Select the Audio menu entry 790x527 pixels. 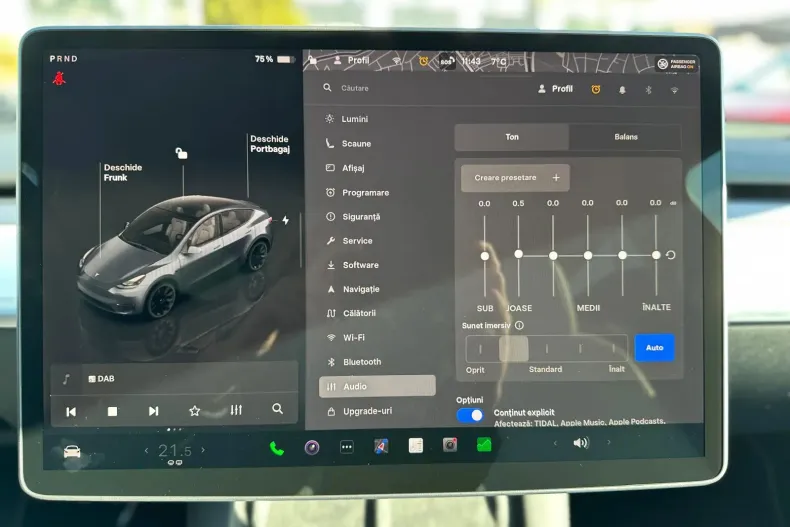click(x=377, y=386)
